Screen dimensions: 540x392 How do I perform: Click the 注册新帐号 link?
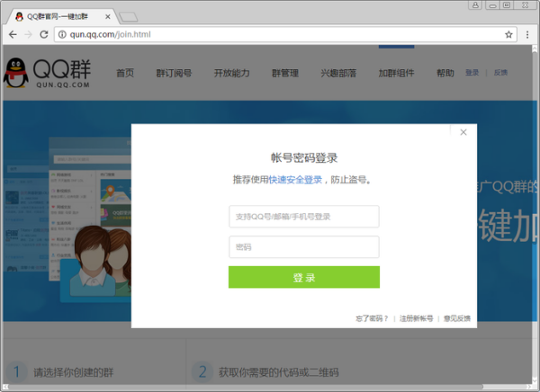pyautogui.click(x=416, y=318)
